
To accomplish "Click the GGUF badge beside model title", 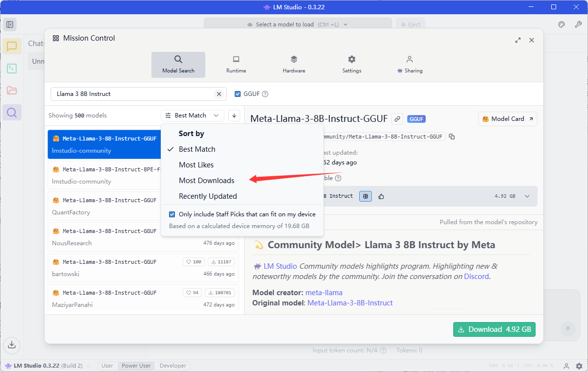I will click(416, 119).
